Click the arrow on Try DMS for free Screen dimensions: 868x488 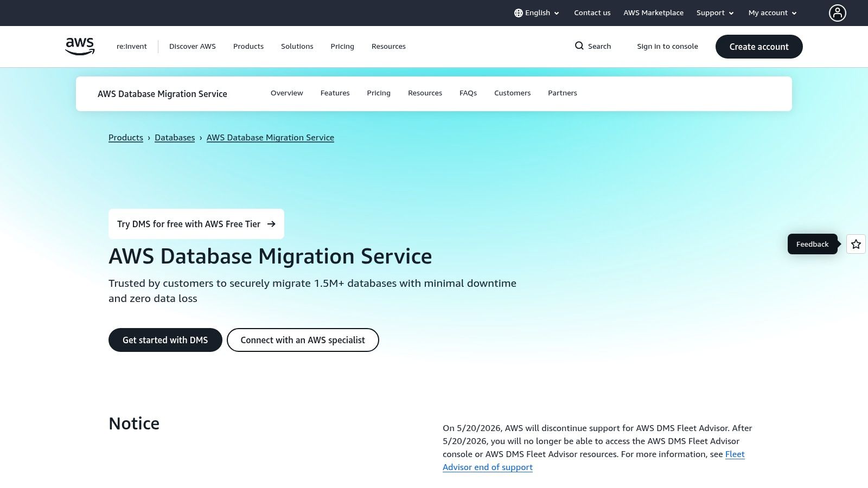pos(272,224)
